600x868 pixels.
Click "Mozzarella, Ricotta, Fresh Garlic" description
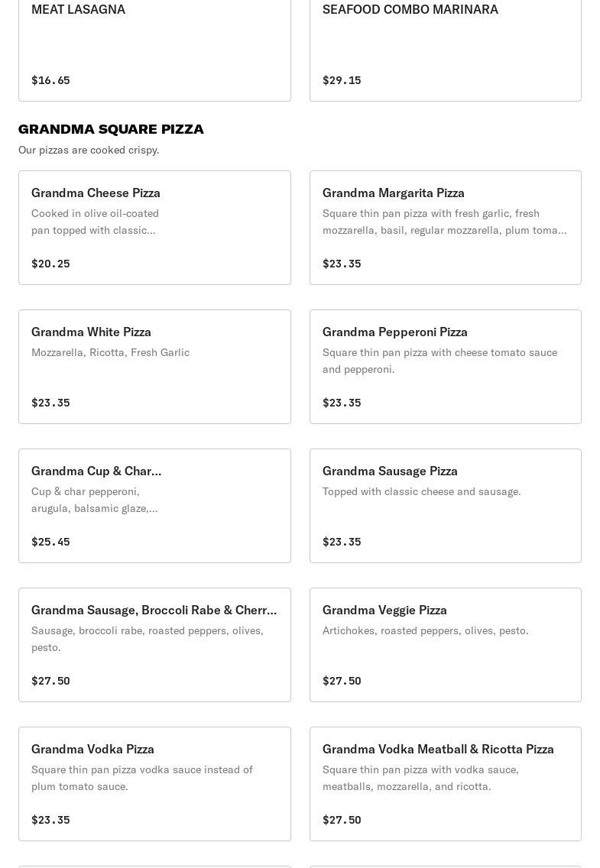pos(110,352)
